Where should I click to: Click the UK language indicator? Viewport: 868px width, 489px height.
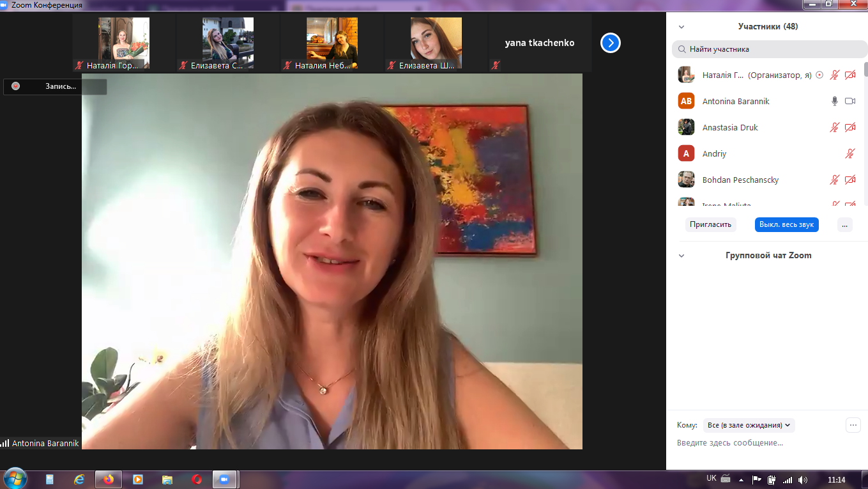click(x=712, y=478)
